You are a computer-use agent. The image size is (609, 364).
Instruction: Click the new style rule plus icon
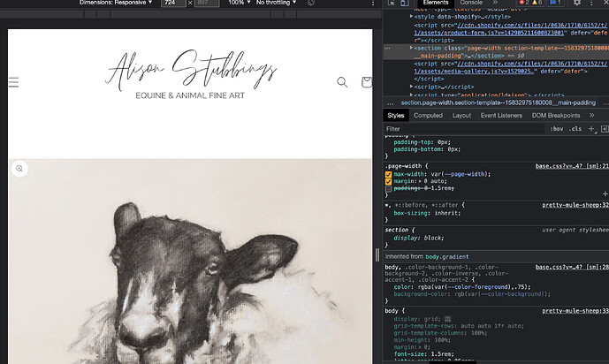pos(591,129)
